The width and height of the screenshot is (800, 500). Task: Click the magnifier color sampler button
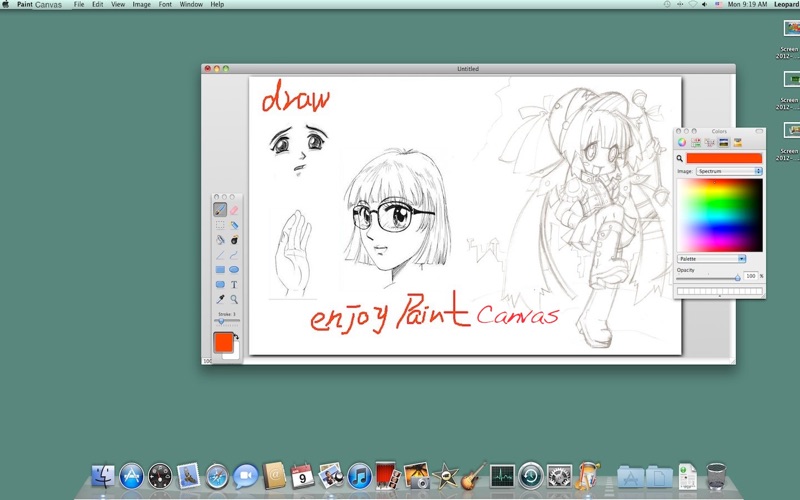680,159
